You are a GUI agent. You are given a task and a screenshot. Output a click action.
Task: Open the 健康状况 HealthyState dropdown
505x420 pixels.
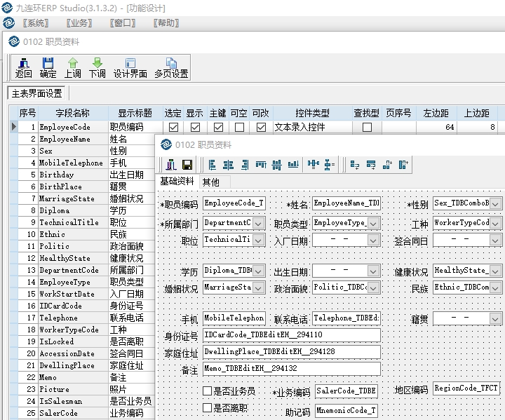(x=496, y=271)
